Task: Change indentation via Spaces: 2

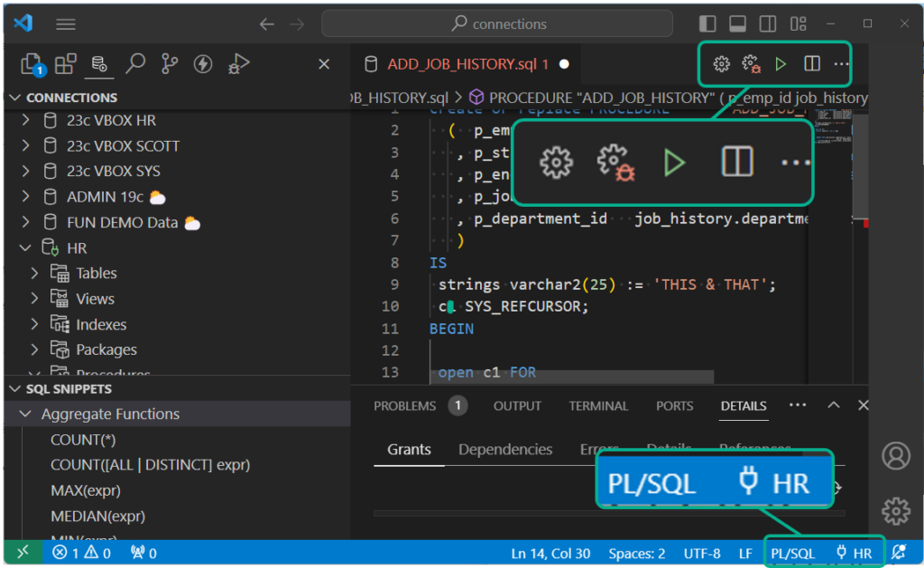Action: coord(636,554)
